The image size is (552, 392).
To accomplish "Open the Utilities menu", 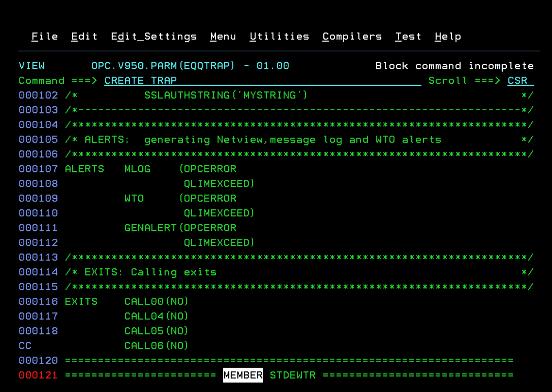I will tap(279, 36).
